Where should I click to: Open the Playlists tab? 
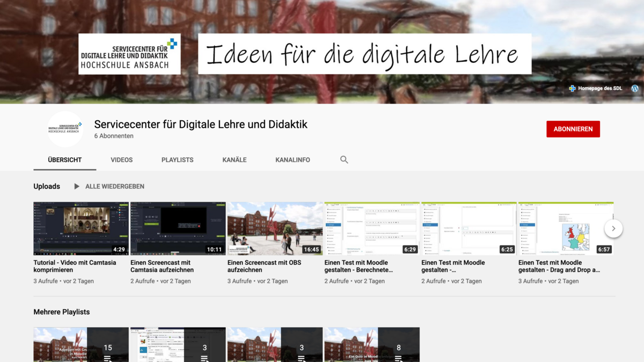(177, 160)
